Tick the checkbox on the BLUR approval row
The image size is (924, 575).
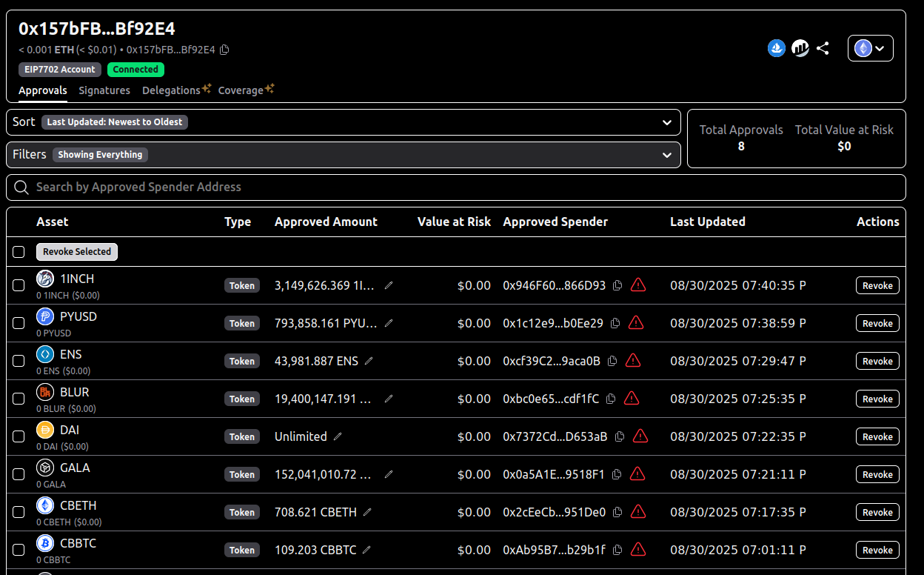[x=19, y=399]
